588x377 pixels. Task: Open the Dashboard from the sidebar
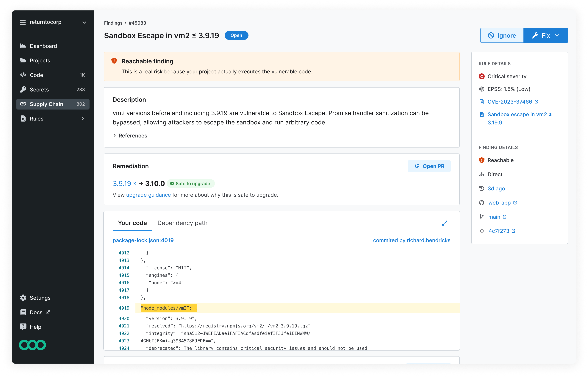[23, 46]
